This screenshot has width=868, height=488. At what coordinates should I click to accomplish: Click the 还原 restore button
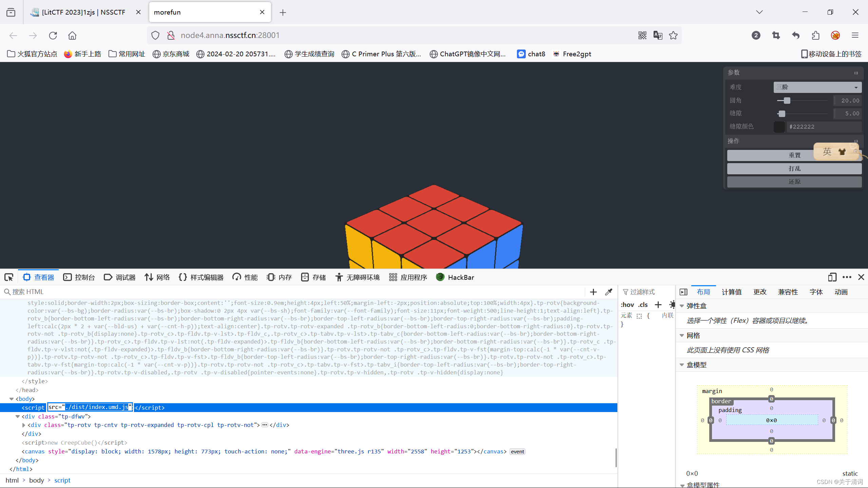pyautogui.click(x=794, y=182)
